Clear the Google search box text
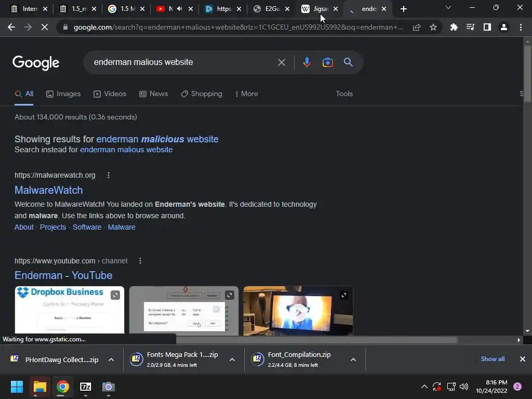 (x=281, y=62)
